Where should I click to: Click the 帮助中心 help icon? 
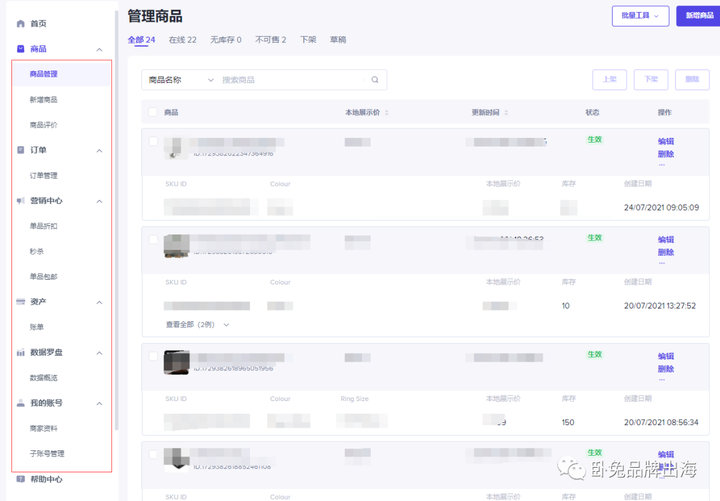tap(21, 479)
